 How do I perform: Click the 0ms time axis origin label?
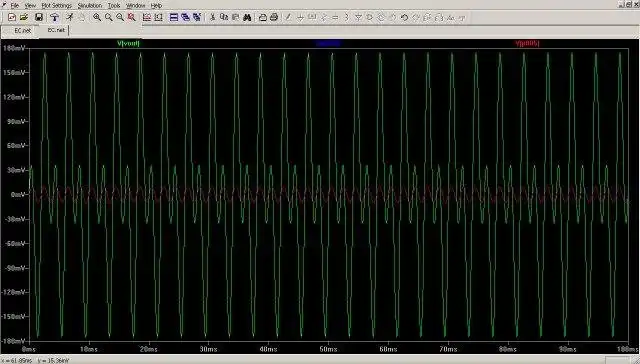[29, 349]
